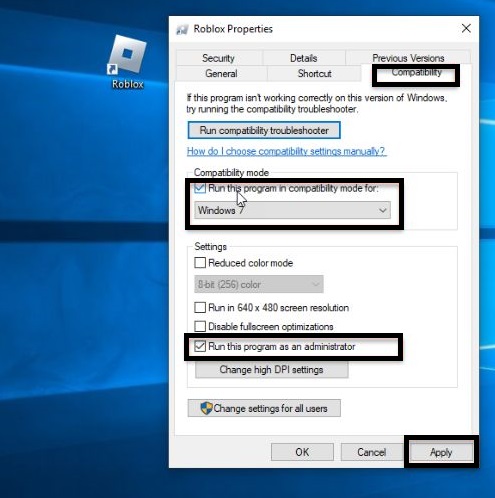This screenshot has height=498, width=495.
Task: Check Run in 640 x 480 screen resolution
Action: (200, 307)
